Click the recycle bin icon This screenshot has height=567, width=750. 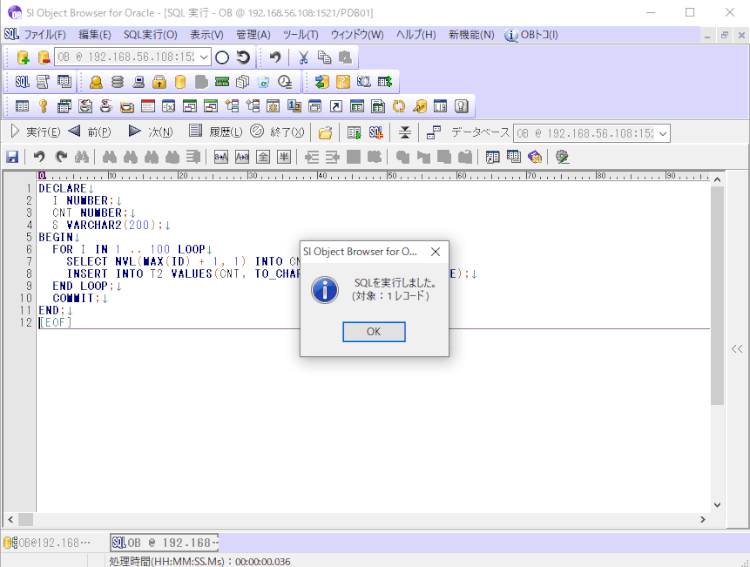pos(263,82)
